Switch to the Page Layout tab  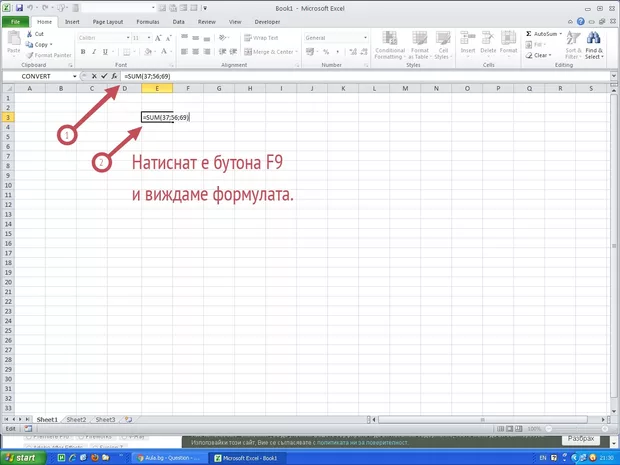coord(108,22)
